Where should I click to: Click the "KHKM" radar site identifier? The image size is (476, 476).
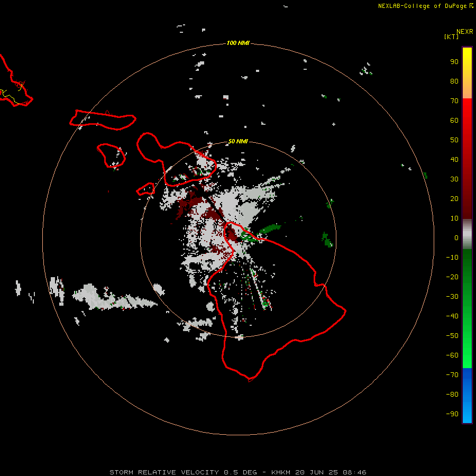click(x=281, y=472)
